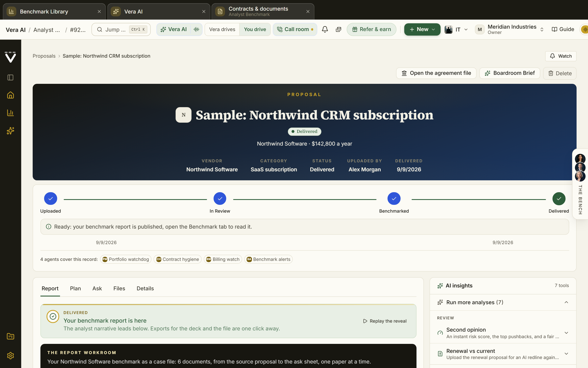Viewport: 588px width, 368px height.
Task: Expand the Second opinion analysis
Action: 503,333
